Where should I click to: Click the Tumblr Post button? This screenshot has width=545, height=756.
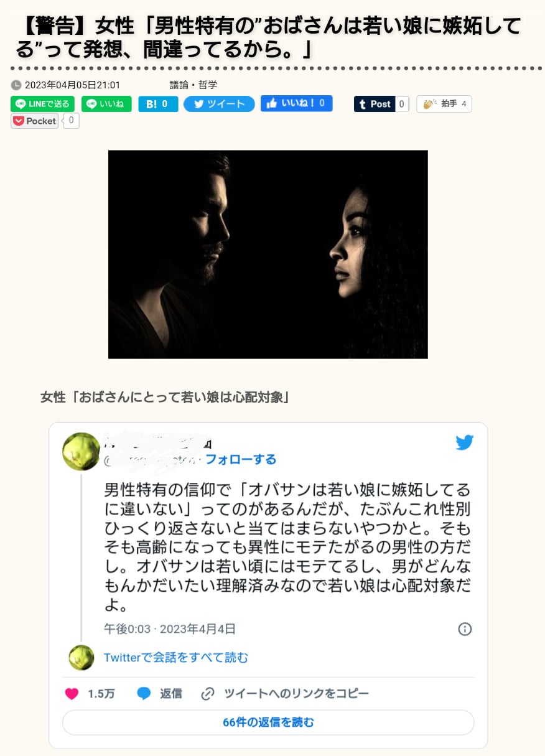(375, 104)
